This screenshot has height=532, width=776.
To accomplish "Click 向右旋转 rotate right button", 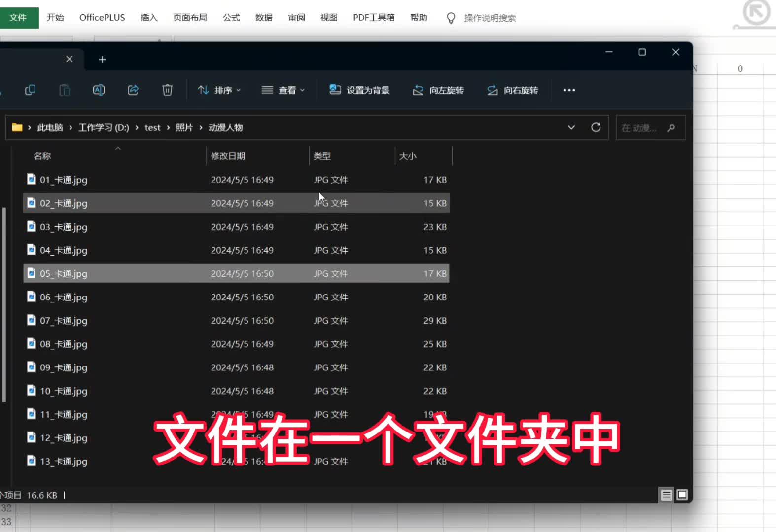I will 513,90.
